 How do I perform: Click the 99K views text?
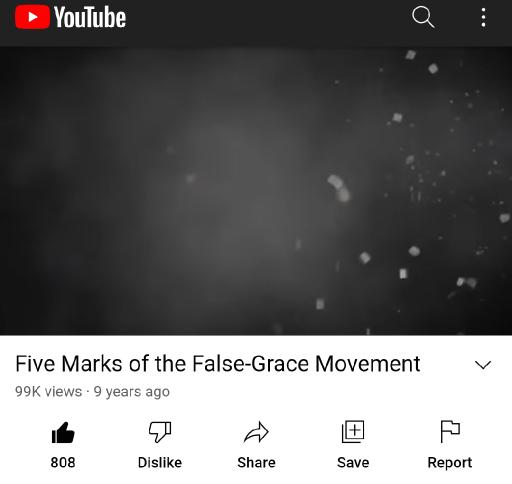[x=48, y=391]
